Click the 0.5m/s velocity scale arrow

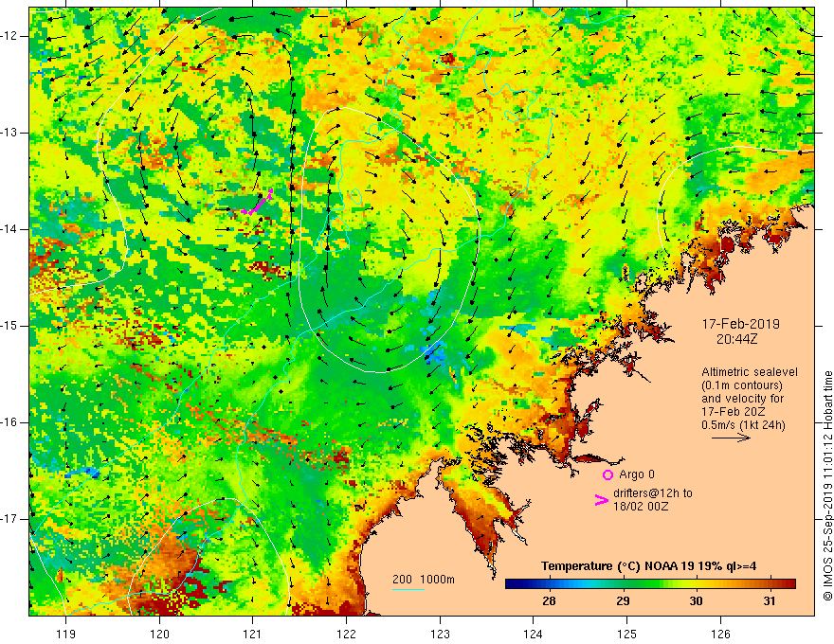click(731, 438)
